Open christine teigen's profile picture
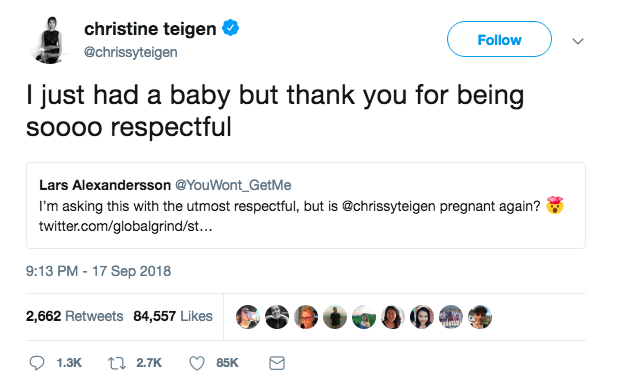Image resolution: width=618 pixels, height=390 pixels. click(49, 40)
